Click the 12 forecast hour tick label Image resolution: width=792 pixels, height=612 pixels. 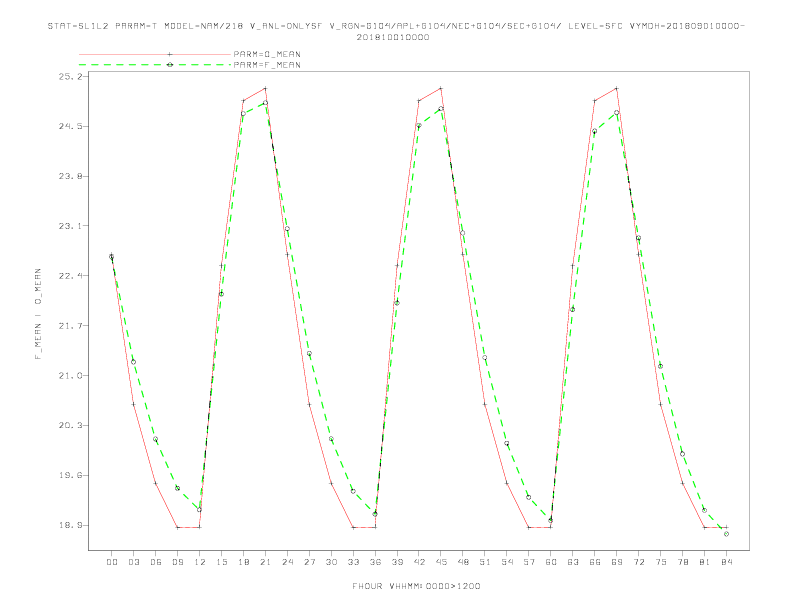tap(200, 562)
